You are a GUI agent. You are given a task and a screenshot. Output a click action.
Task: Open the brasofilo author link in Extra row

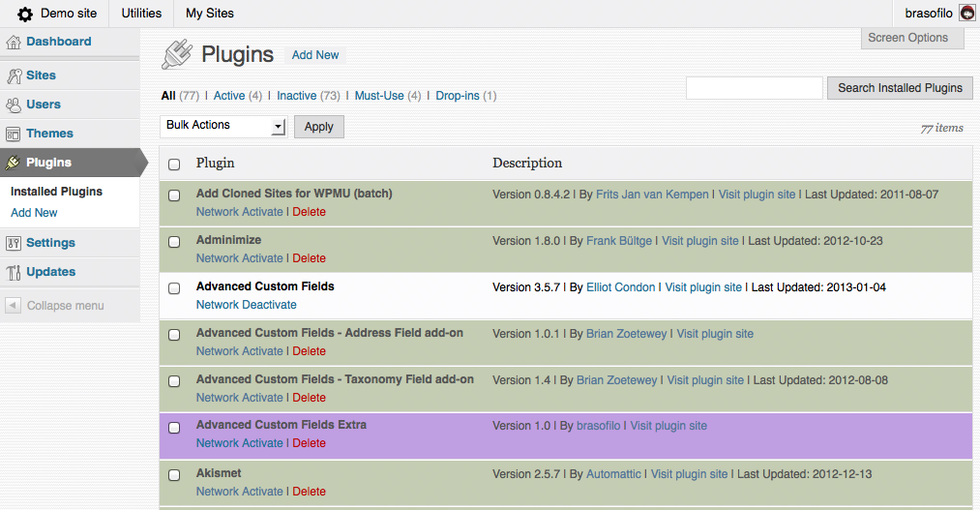pos(598,426)
